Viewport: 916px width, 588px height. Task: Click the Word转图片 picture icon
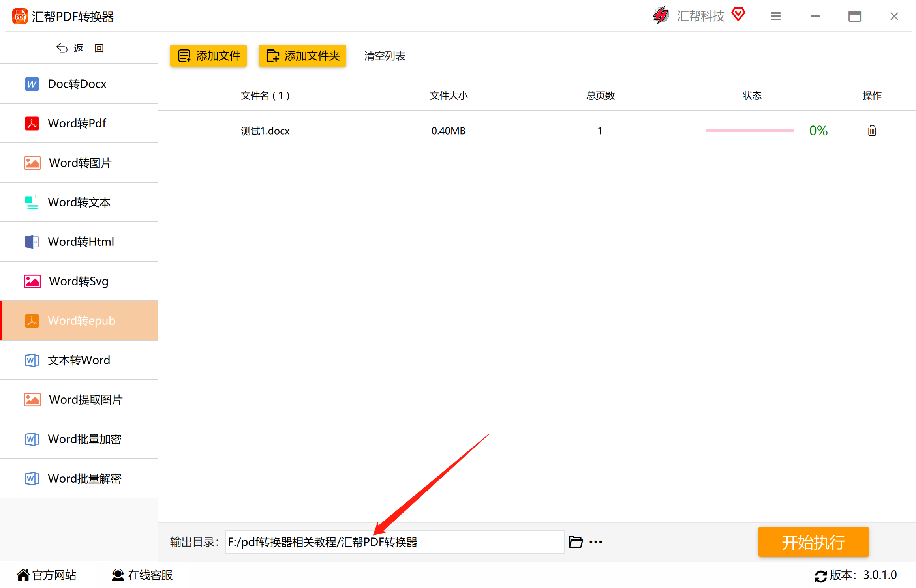pyautogui.click(x=32, y=163)
